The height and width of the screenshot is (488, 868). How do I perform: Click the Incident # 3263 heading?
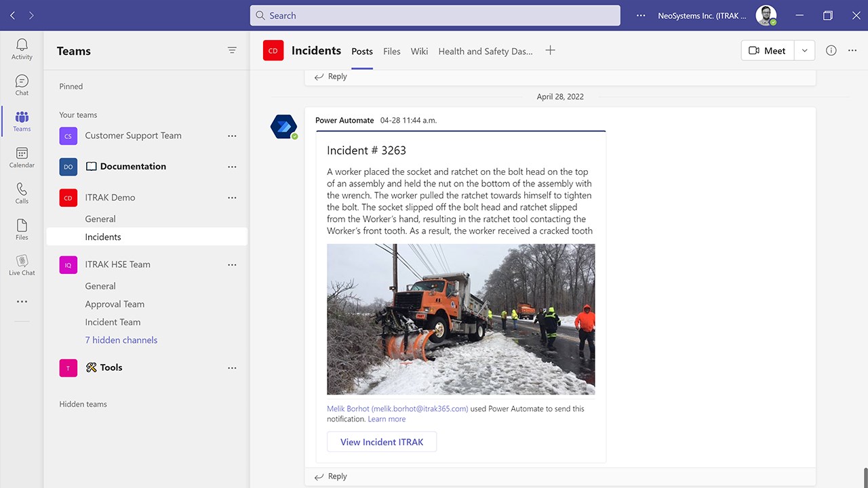click(366, 150)
